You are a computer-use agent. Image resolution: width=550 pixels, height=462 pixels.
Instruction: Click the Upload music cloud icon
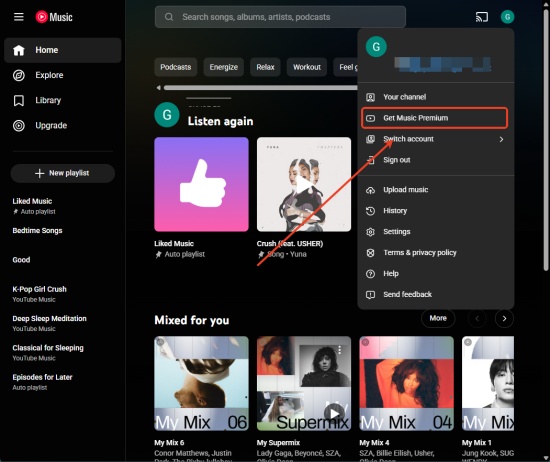coord(370,190)
